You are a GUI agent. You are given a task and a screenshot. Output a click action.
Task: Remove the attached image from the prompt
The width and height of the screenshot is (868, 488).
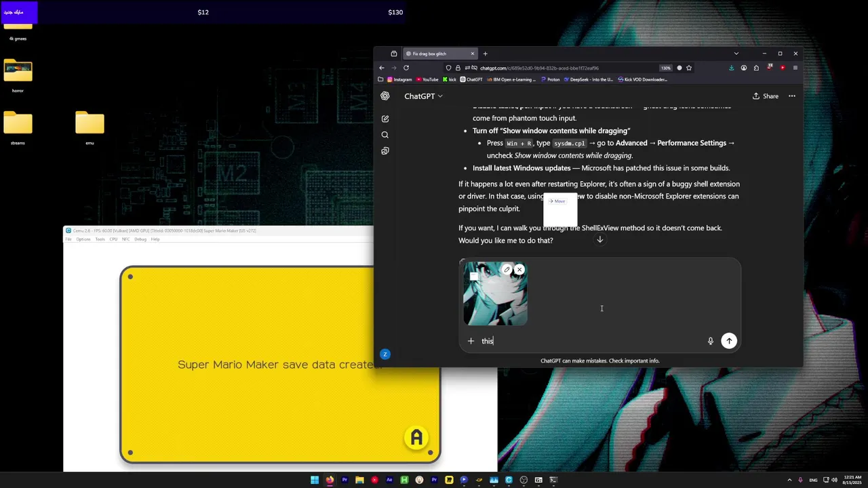(519, 270)
